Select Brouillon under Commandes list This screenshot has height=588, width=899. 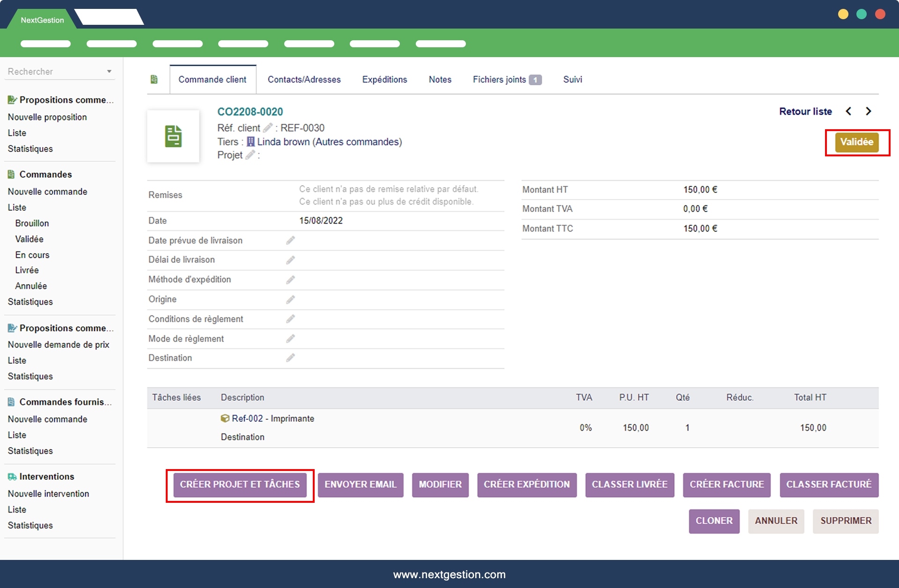pos(32,223)
